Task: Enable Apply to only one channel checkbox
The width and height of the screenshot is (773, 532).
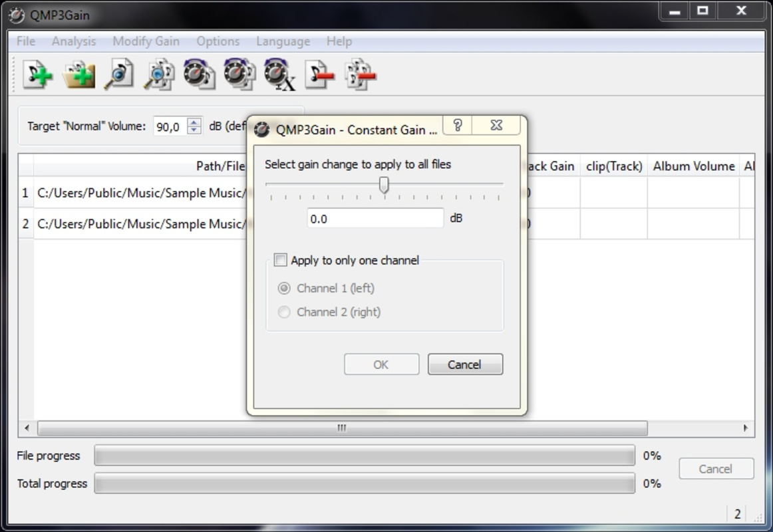Action: (x=280, y=260)
